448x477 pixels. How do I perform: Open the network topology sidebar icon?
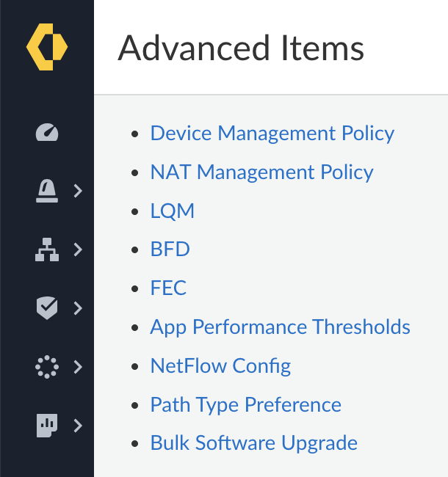pyautogui.click(x=47, y=250)
